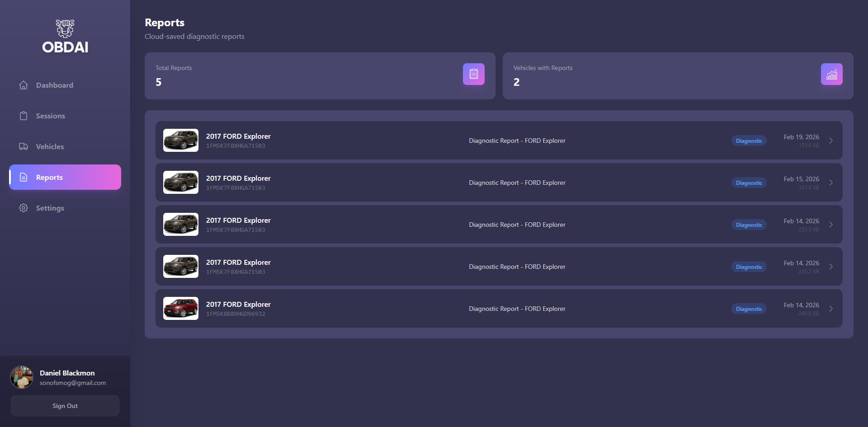Click the 'Reports' page heading
Viewport: 868px width, 427px height.
tap(165, 23)
